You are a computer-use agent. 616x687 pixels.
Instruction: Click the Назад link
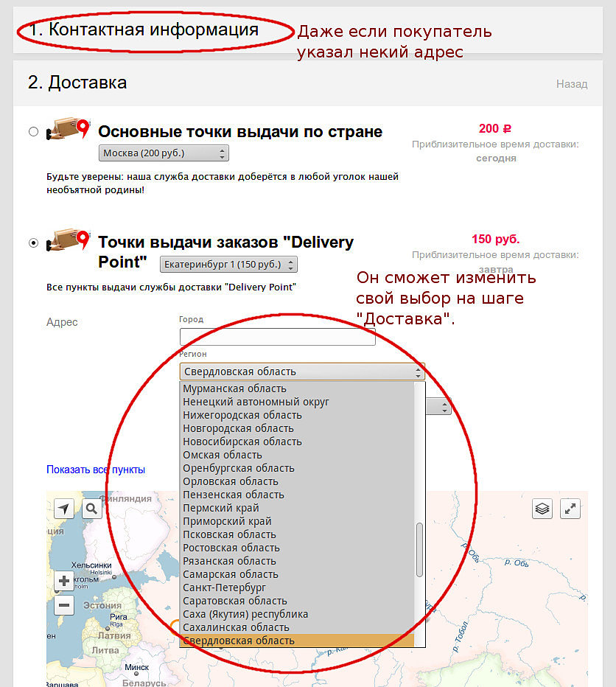pos(572,84)
